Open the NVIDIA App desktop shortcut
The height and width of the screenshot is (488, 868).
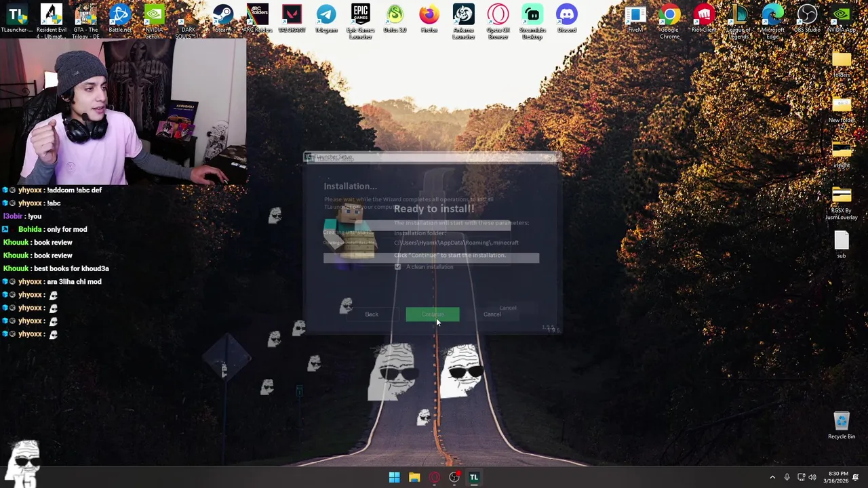tap(842, 18)
